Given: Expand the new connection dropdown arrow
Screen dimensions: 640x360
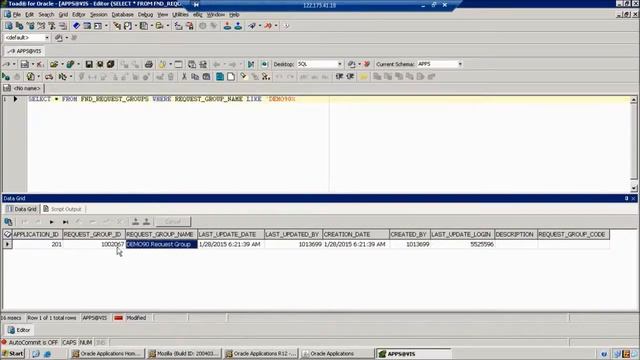Looking at the screenshot, I should tap(260, 26).
